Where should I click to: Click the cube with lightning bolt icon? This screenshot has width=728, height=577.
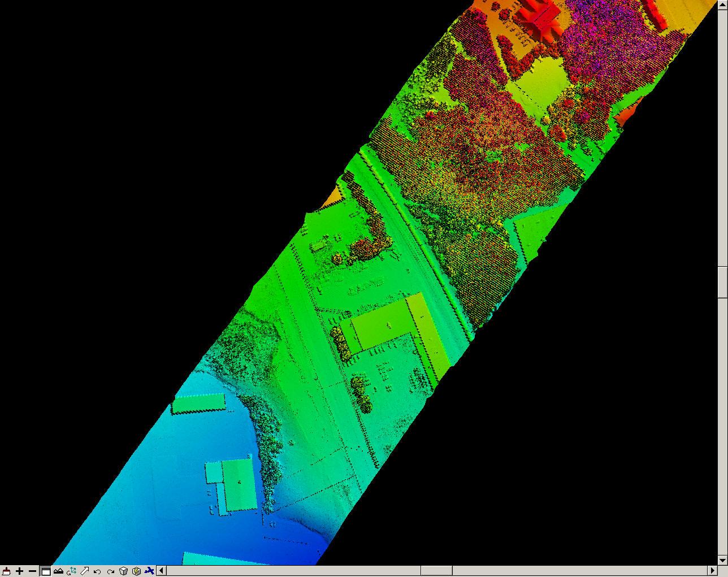[x=136, y=571]
